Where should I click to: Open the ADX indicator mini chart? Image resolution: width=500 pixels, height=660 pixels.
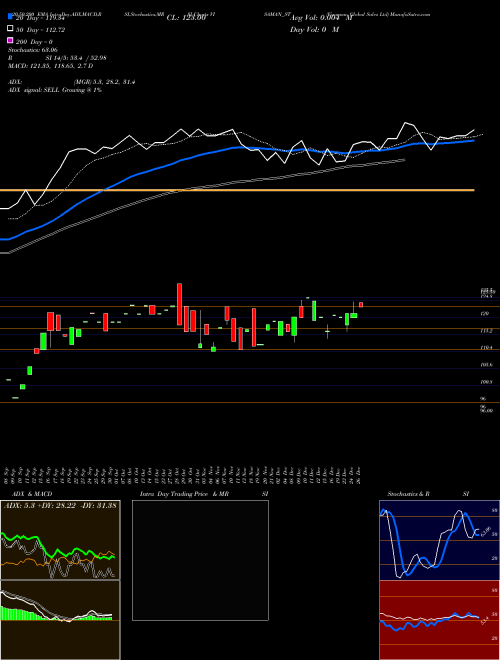point(60,540)
